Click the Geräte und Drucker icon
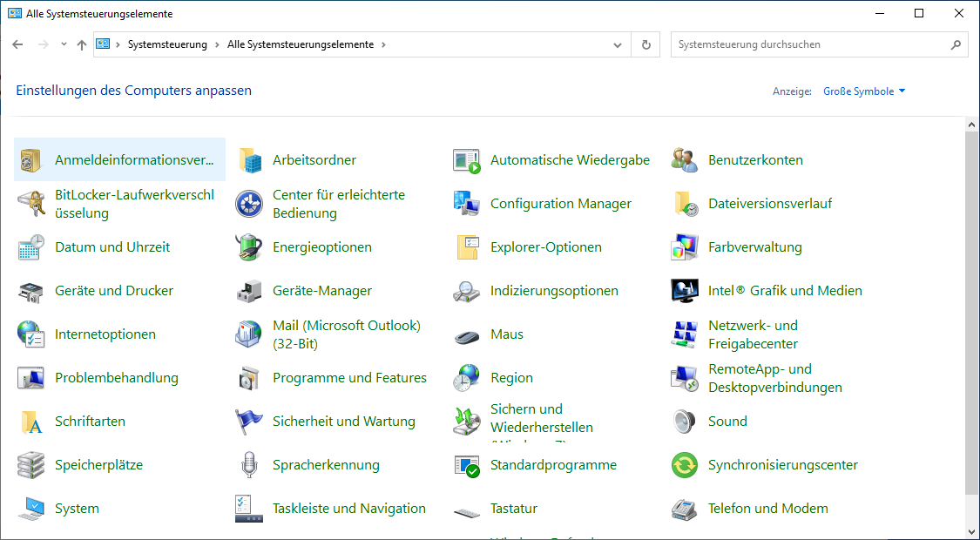The image size is (980, 540). point(30,291)
